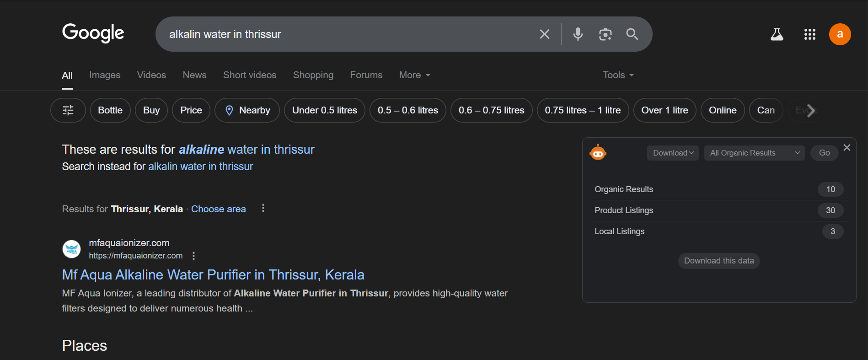The image size is (868, 360).
Task: Select Over 1 litre chip
Action: click(x=664, y=110)
